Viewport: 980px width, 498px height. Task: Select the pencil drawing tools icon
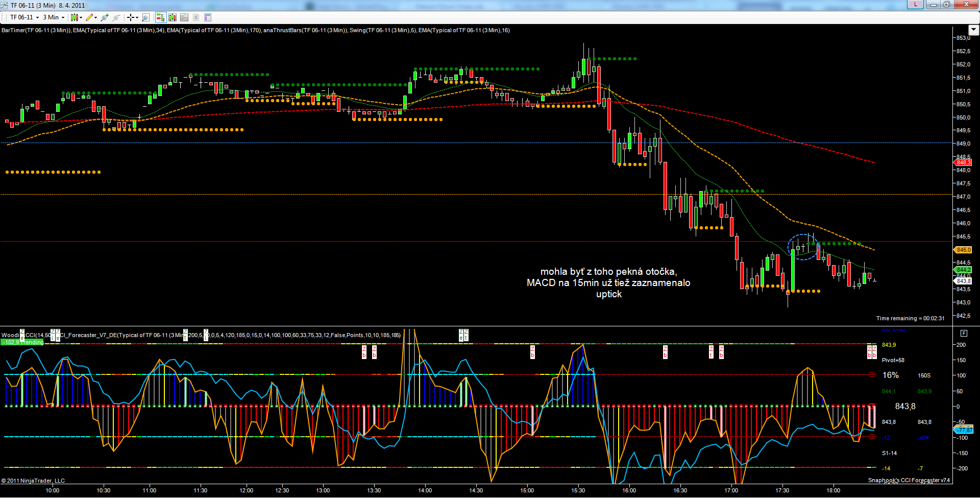click(90, 17)
